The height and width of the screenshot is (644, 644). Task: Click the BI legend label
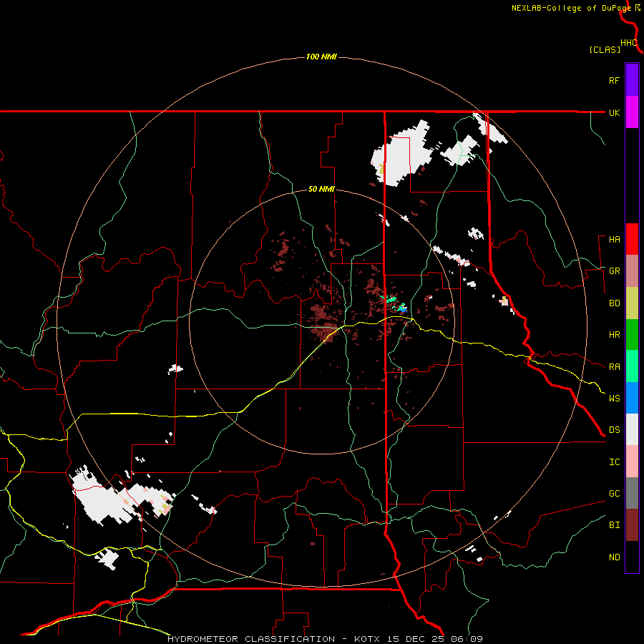click(614, 525)
